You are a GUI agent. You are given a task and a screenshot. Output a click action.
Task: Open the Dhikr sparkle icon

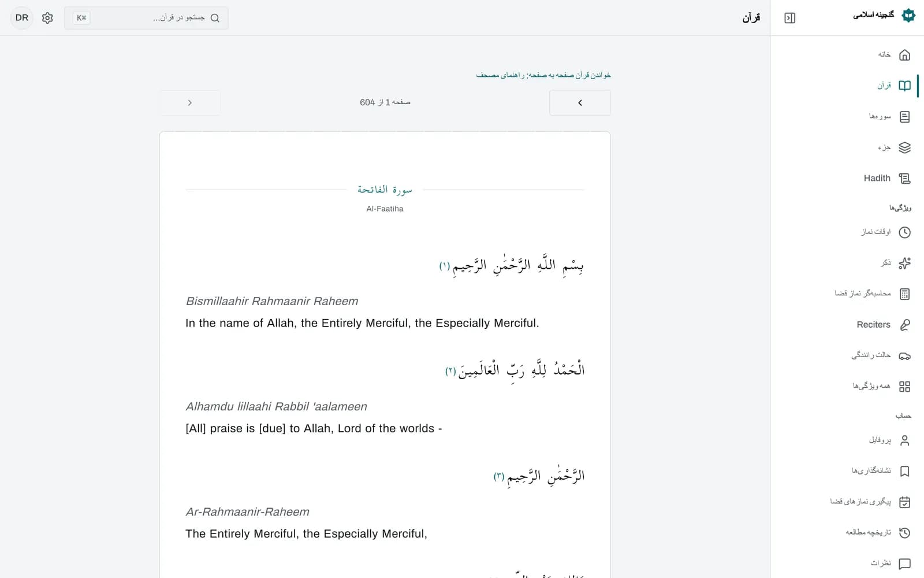click(904, 263)
